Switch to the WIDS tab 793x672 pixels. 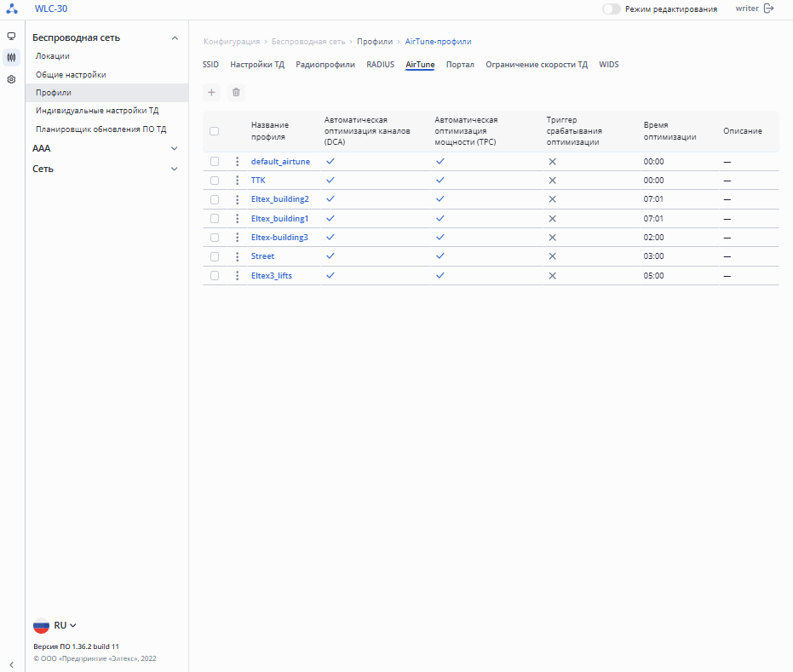point(608,65)
